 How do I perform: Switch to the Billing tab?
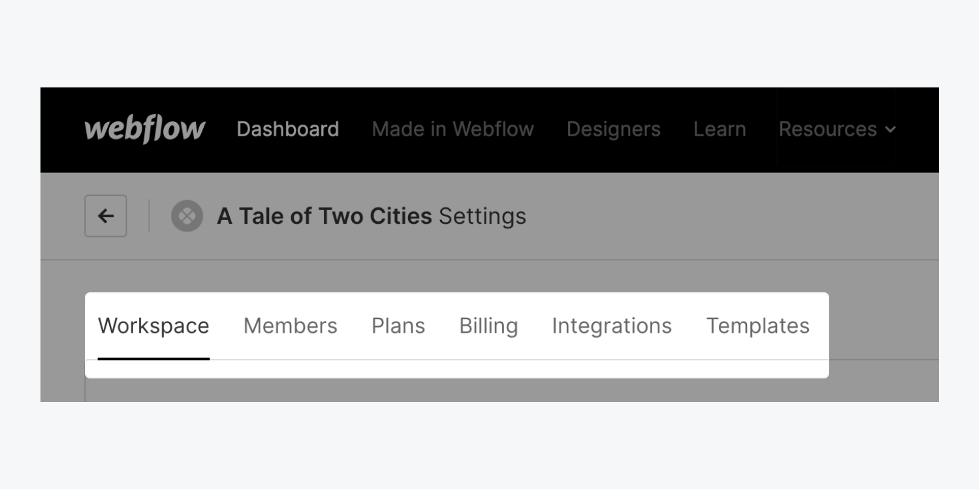pos(488,326)
